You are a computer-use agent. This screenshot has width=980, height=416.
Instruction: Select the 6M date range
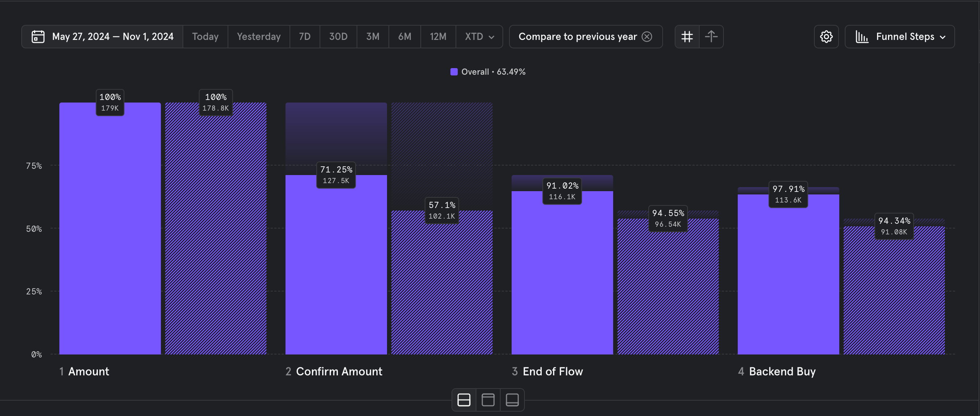pos(404,37)
